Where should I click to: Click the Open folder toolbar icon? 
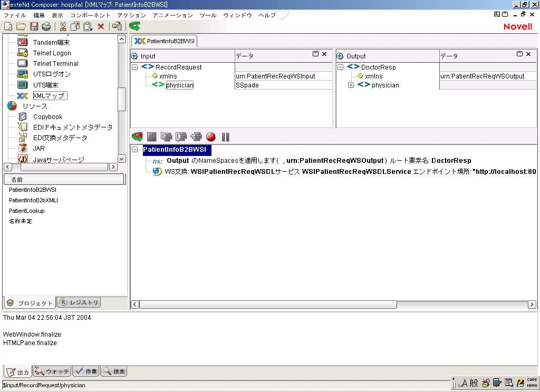21,26
